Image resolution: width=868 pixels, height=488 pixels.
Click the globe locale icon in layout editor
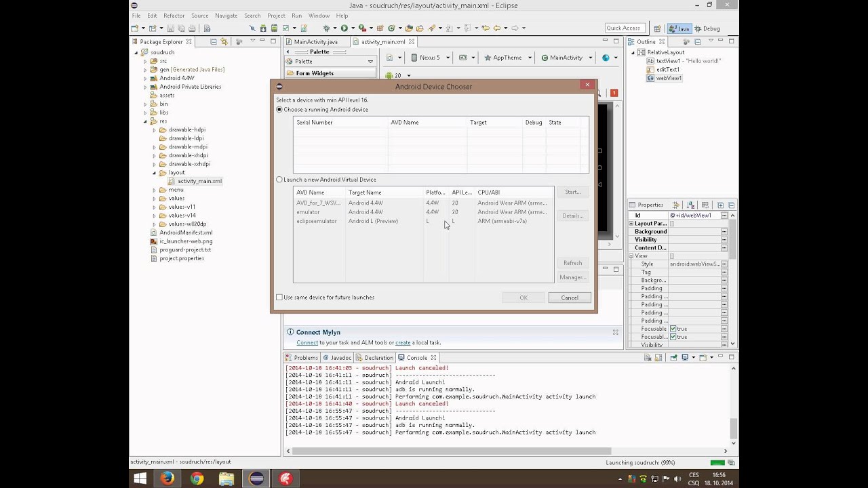click(606, 58)
